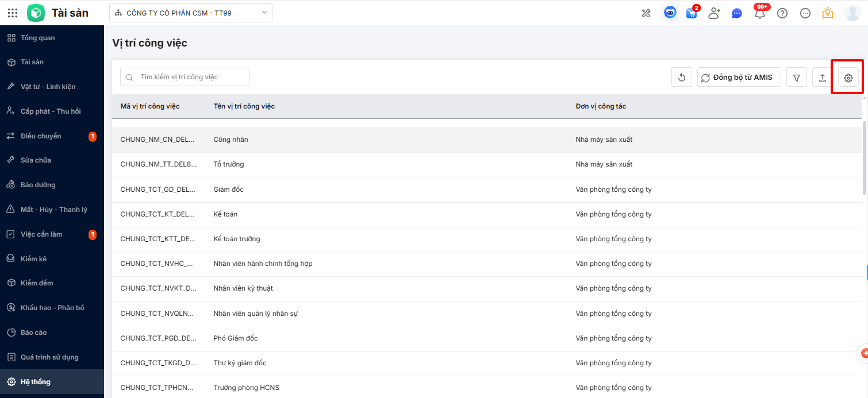Click the add user icon
868x398 pixels.
pyautogui.click(x=714, y=13)
